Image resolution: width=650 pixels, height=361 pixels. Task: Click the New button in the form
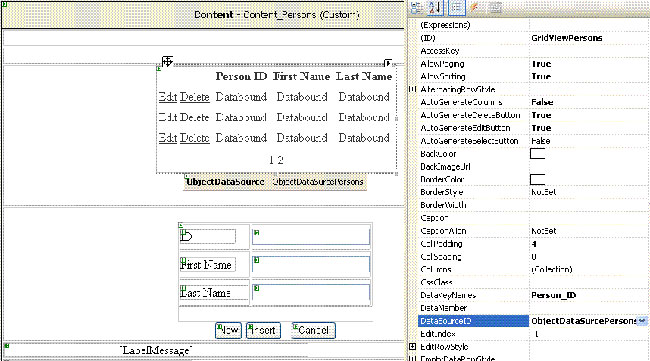tap(228, 330)
